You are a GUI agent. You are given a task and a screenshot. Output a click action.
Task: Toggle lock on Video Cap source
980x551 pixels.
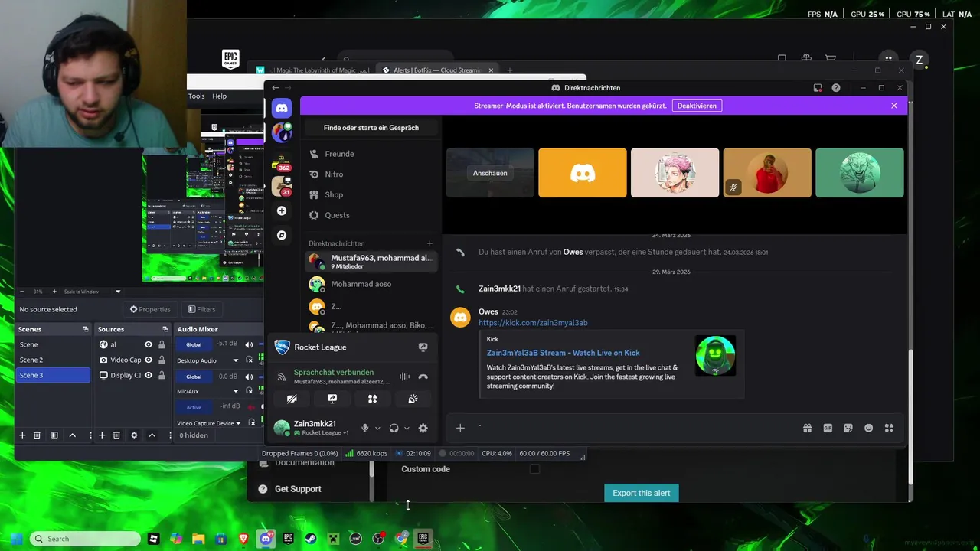pos(162,360)
